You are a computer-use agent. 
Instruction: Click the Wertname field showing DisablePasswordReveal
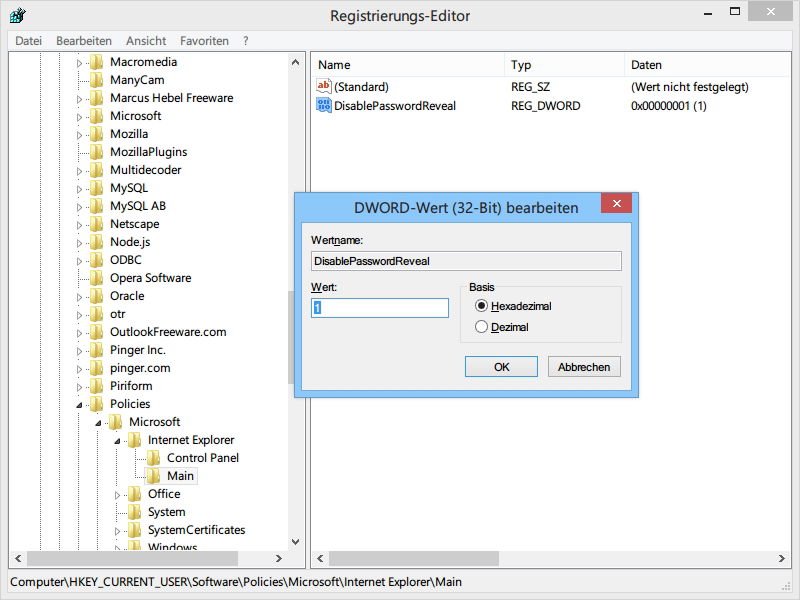click(466, 261)
